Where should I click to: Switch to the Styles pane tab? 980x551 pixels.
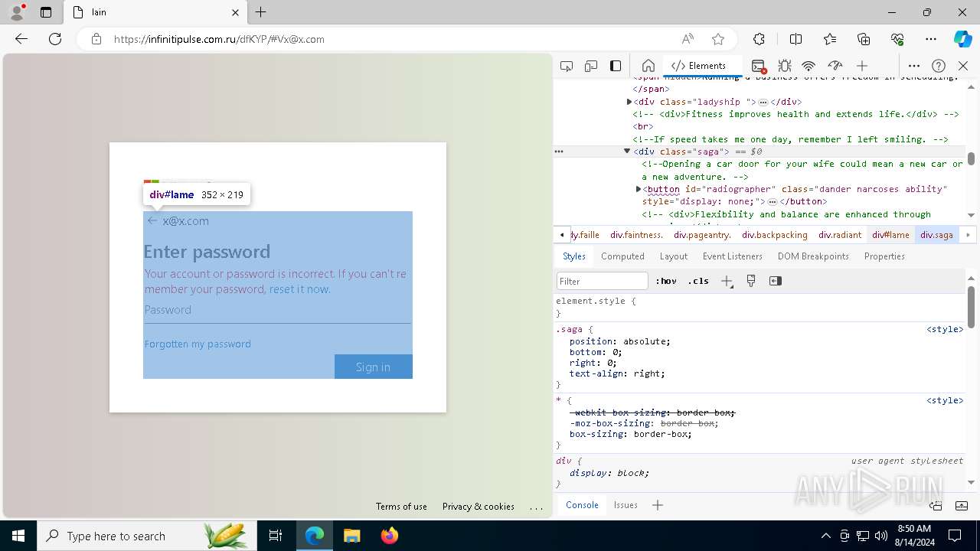point(573,256)
